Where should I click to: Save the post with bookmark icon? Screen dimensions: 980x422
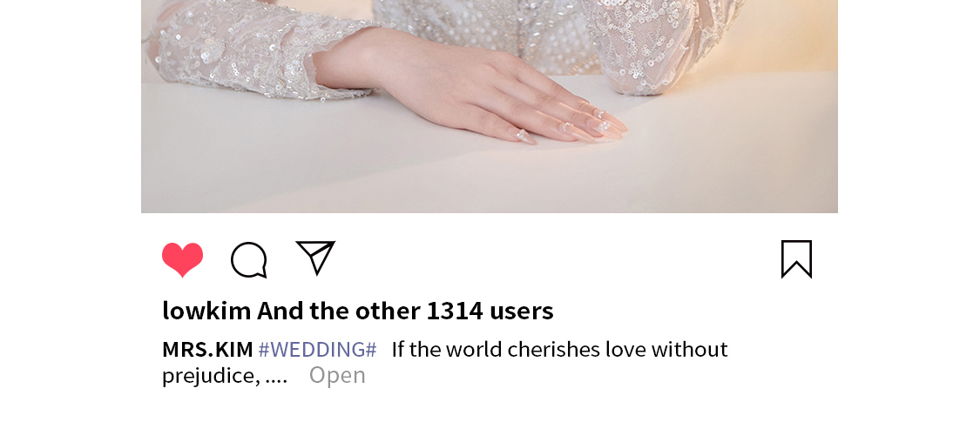pyautogui.click(x=796, y=258)
